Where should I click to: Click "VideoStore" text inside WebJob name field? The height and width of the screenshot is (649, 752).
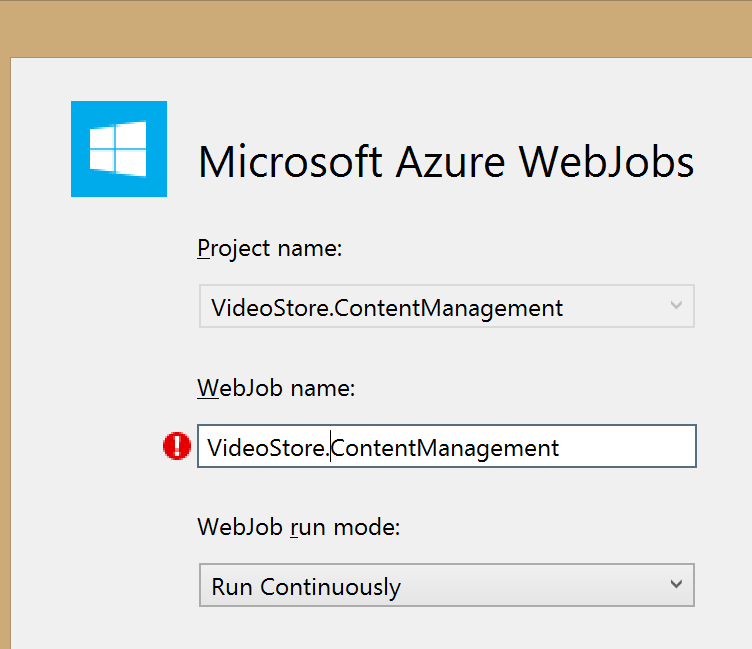coord(266,448)
